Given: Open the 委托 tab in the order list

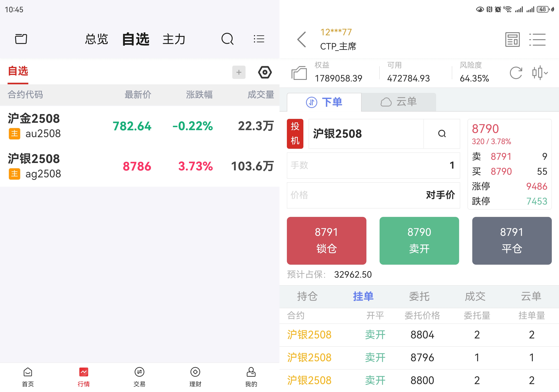Looking at the screenshot, I should (419, 297).
